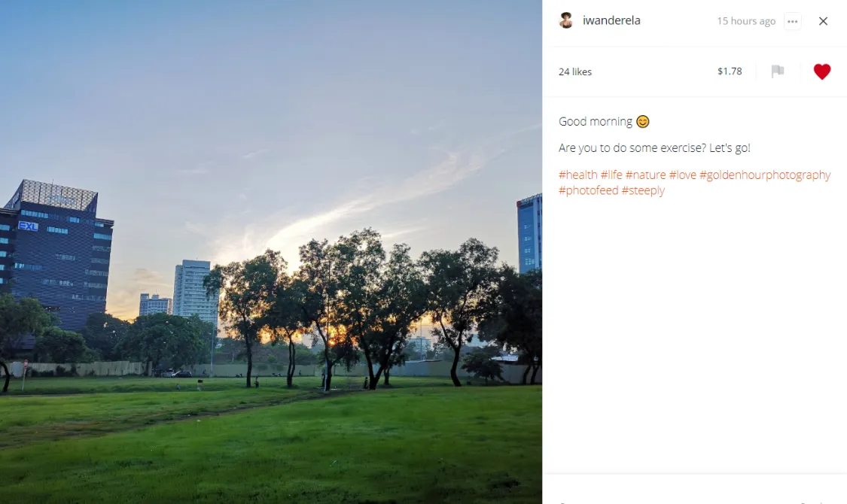The width and height of the screenshot is (847, 504).
Task: Click the 15 hours ago timestamp
Action: coord(746,21)
